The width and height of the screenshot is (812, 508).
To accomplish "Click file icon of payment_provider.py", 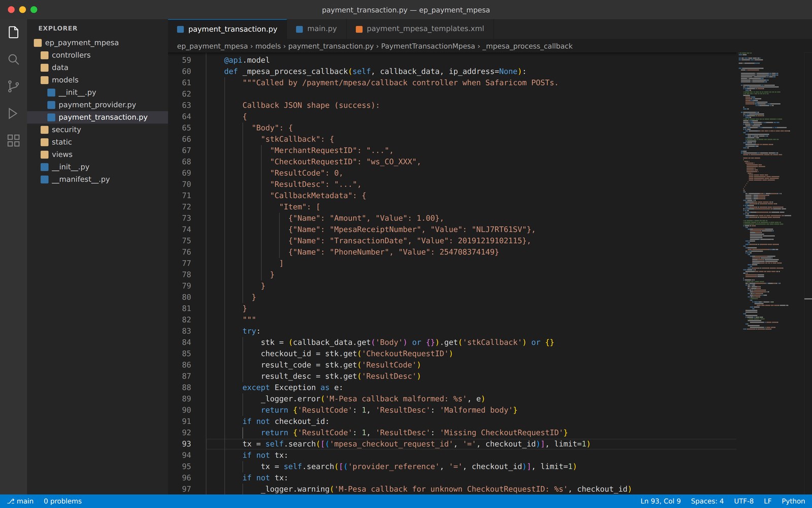I will tap(51, 105).
